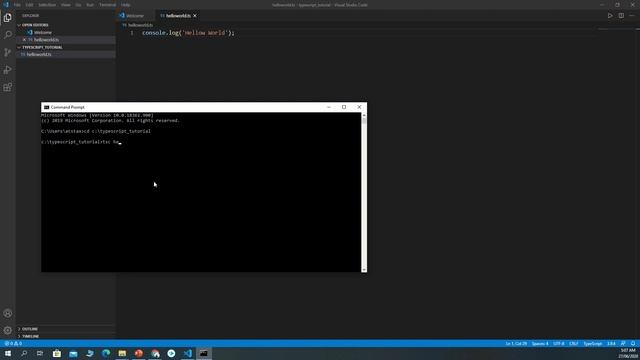The width and height of the screenshot is (640, 360).
Task: Click the TypeScript language mode selector
Action: click(x=592, y=344)
